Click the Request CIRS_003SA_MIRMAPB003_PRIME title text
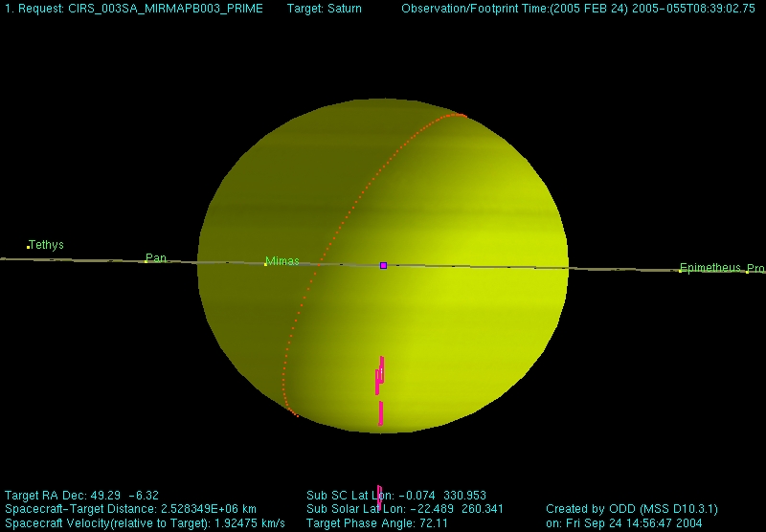 tap(134, 9)
